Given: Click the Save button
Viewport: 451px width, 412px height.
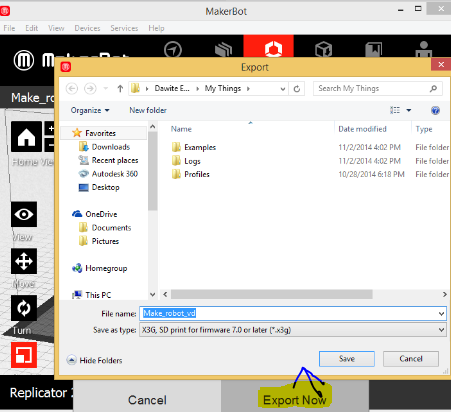Looking at the screenshot, I should coord(347,359).
